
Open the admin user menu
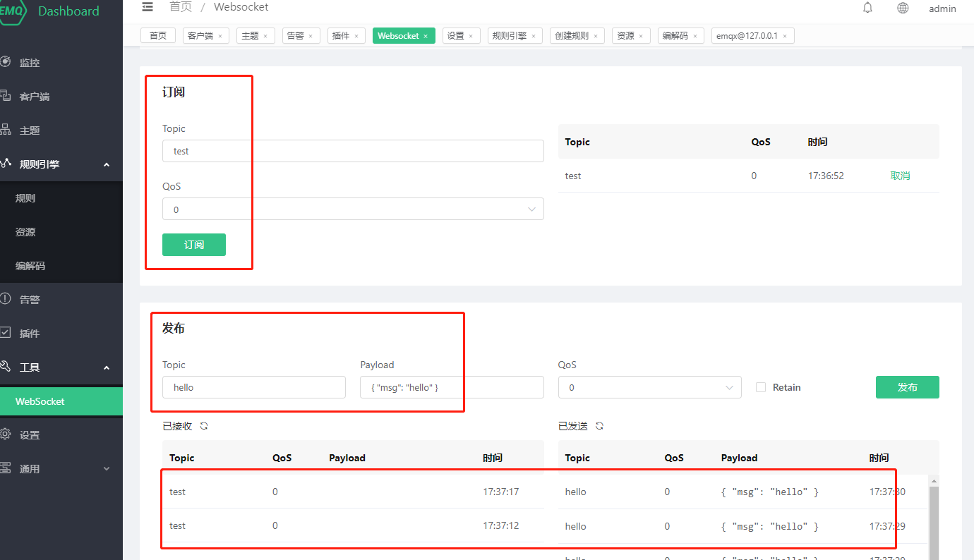942,9
